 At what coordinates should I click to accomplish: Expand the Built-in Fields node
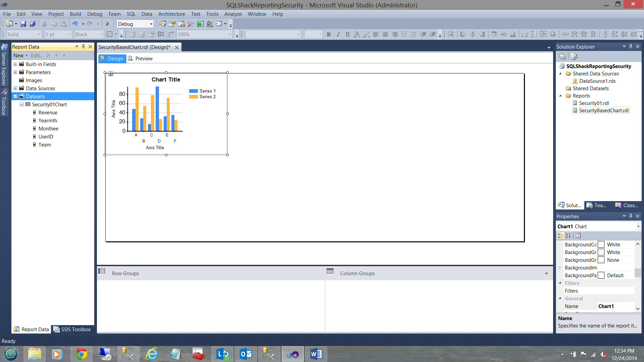coord(15,64)
